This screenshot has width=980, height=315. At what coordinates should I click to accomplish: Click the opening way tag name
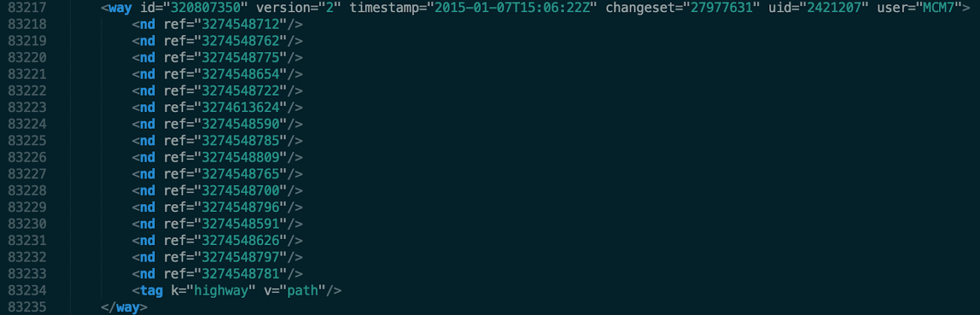(120, 8)
